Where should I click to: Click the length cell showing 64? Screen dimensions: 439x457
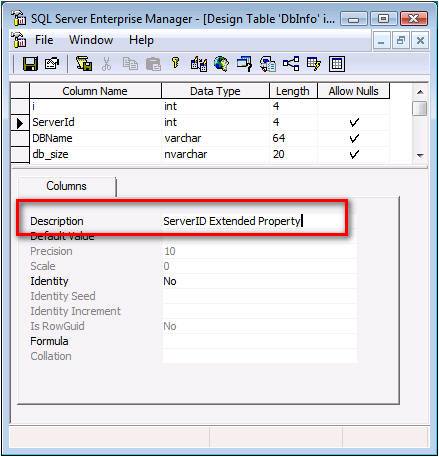293,138
